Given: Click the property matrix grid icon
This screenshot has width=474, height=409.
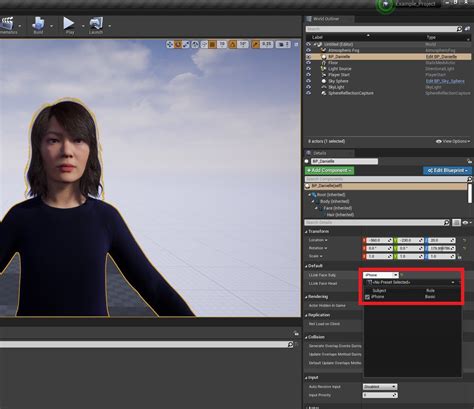Looking at the screenshot, I should pyautogui.click(x=456, y=222).
